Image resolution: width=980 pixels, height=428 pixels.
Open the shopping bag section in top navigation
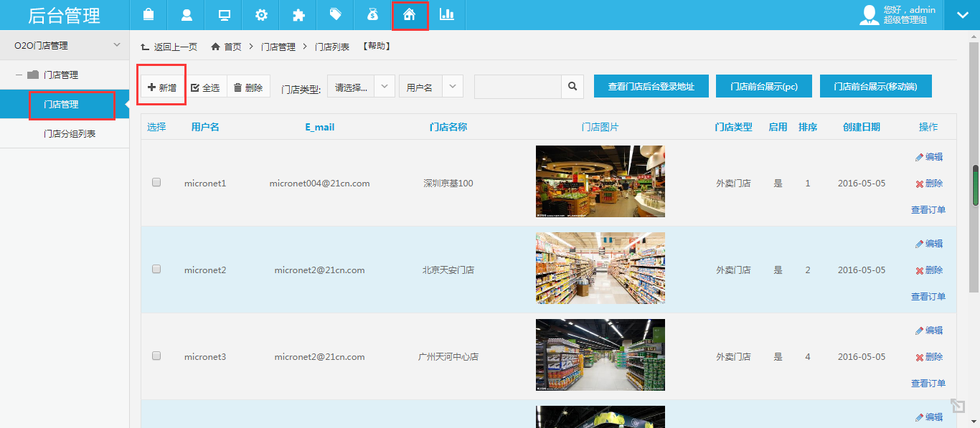(149, 15)
